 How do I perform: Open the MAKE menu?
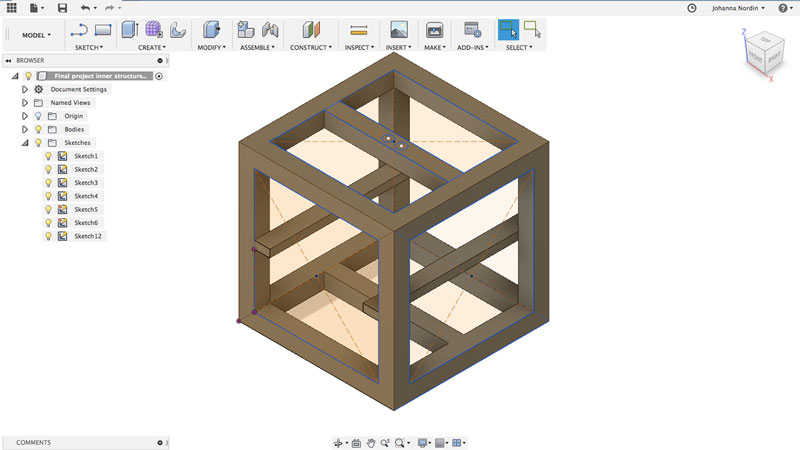[x=435, y=47]
